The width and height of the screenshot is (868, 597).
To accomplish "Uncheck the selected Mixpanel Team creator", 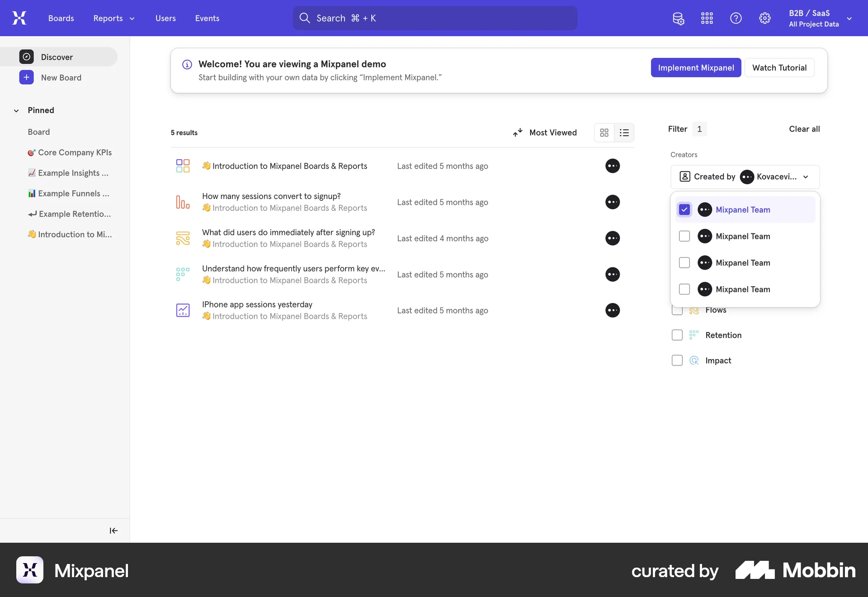I will [684, 209].
